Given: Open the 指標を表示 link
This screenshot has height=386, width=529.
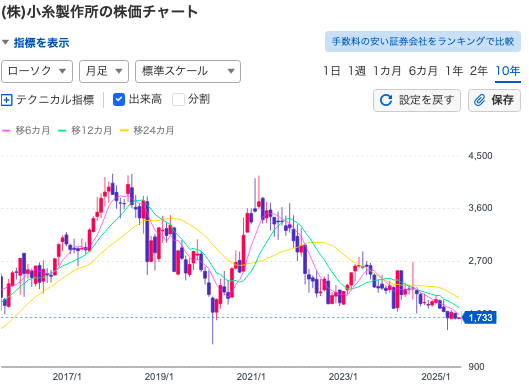Looking at the screenshot, I should click(41, 43).
